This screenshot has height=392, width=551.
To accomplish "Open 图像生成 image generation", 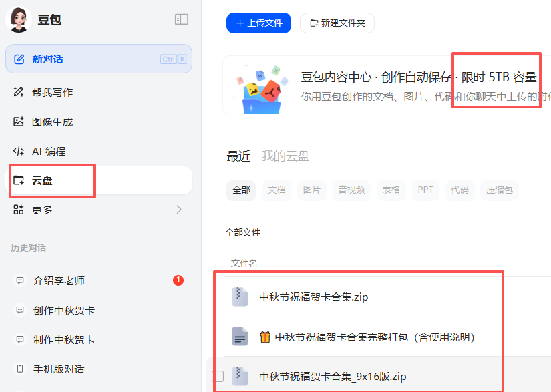I will (52, 122).
